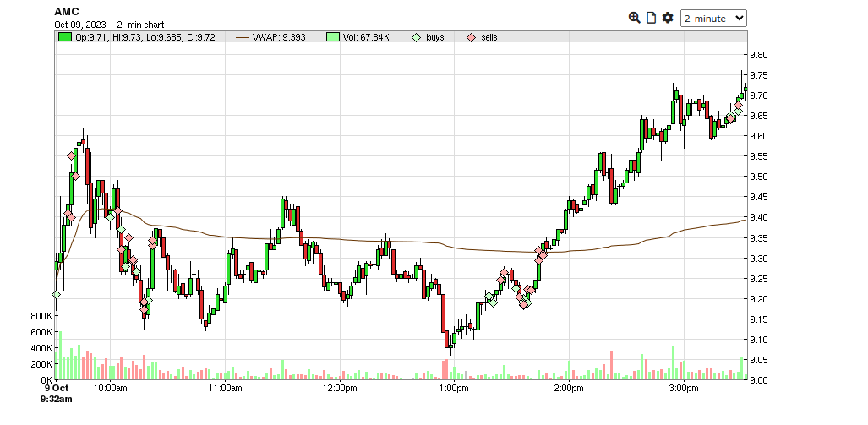The width and height of the screenshot is (868, 425).
Task: Click the 200K volume axis label
Action: point(42,364)
